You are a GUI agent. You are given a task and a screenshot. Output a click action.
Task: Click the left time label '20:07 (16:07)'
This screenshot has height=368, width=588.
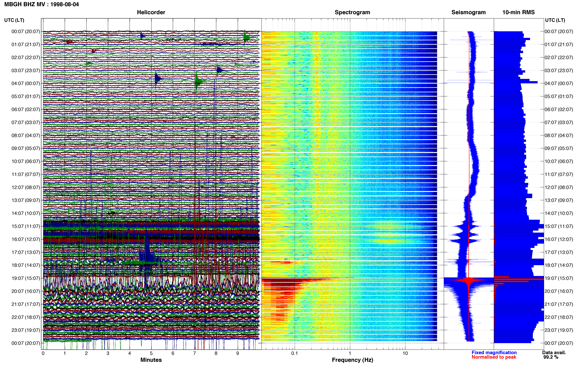[26, 291]
